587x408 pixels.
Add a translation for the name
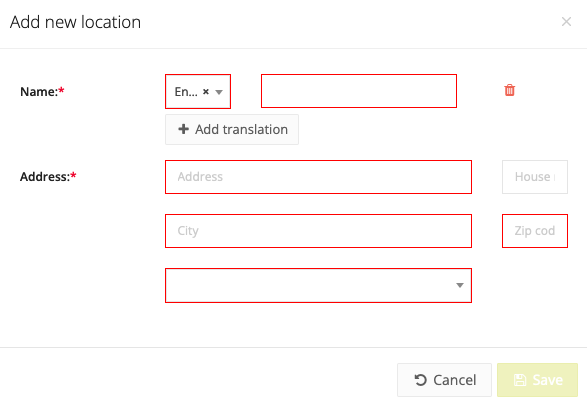point(232,130)
